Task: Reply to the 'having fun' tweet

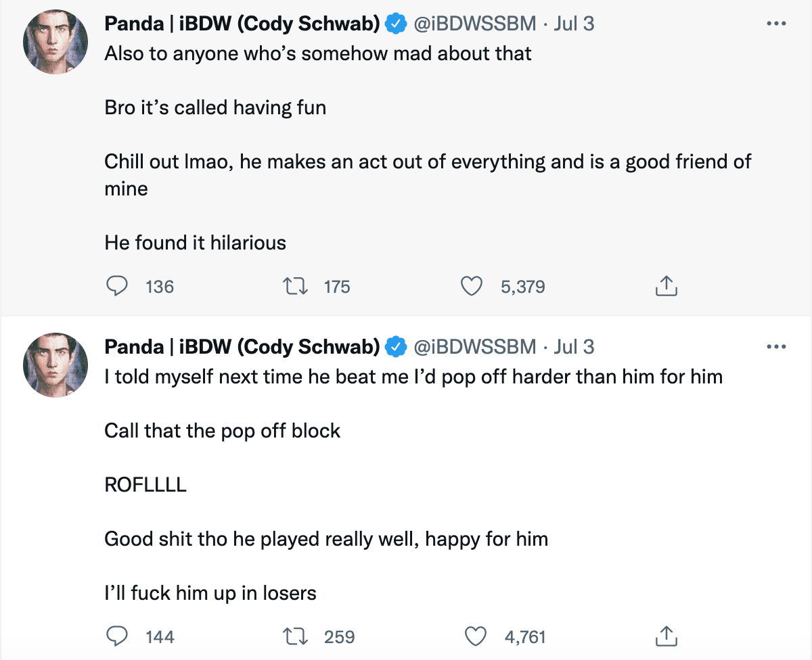Action: coord(118,287)
